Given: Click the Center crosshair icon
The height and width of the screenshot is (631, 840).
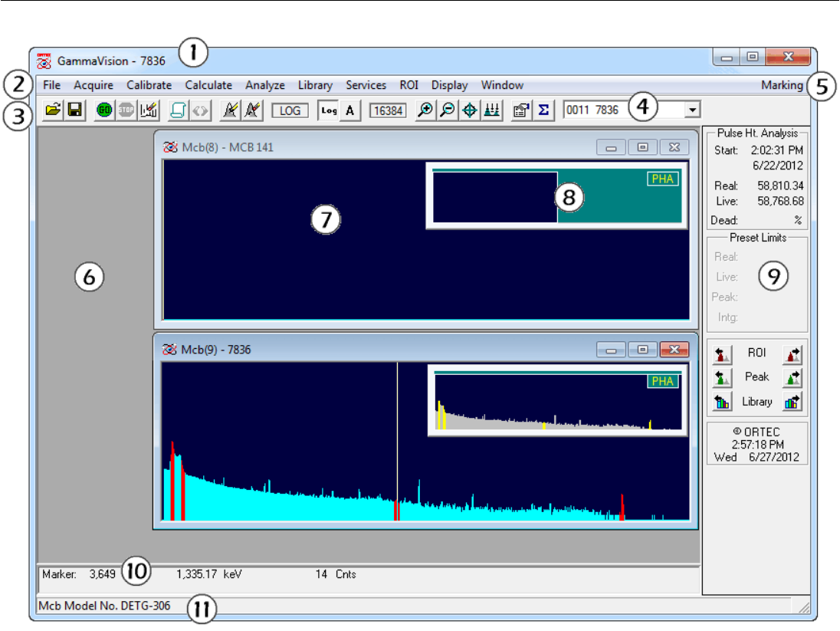Looking at the screenshot, I should tap(470, 110).
